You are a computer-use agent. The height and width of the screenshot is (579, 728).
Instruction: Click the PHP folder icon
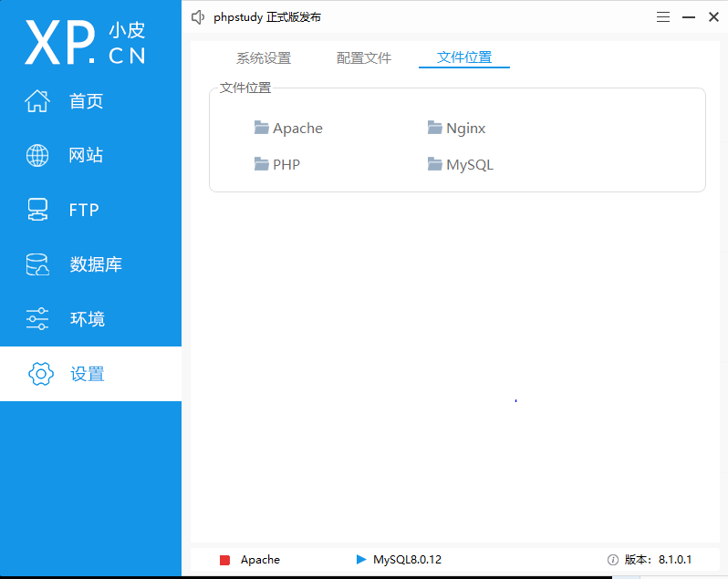262,164
